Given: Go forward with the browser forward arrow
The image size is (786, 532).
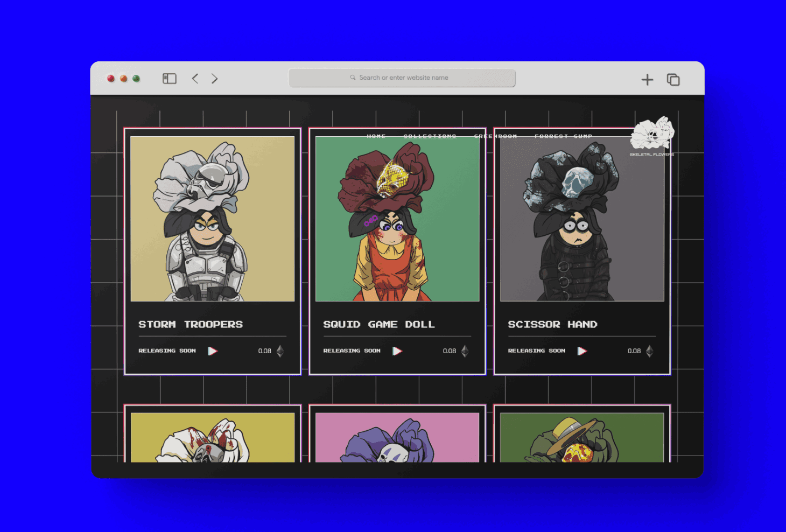Looking at the screenshot, I should click(214, 79).
